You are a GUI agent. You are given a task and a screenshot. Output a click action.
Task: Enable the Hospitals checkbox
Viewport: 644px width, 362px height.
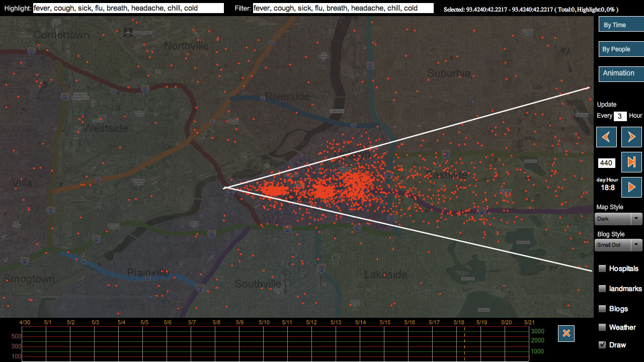coord(602,268)
